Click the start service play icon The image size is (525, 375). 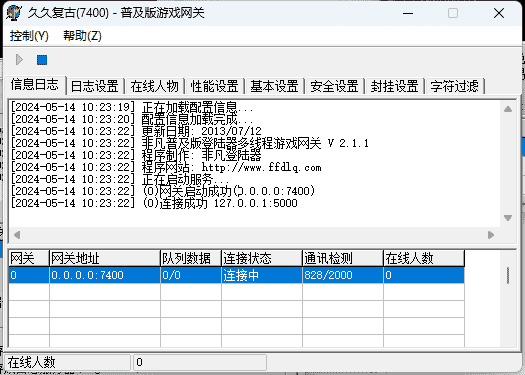[19, 60]
